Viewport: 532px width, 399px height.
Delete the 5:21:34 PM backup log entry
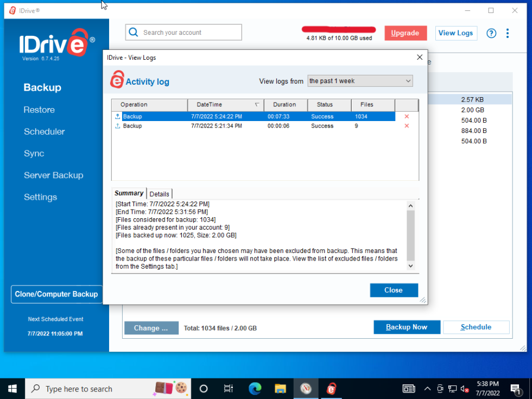[407, 126]
